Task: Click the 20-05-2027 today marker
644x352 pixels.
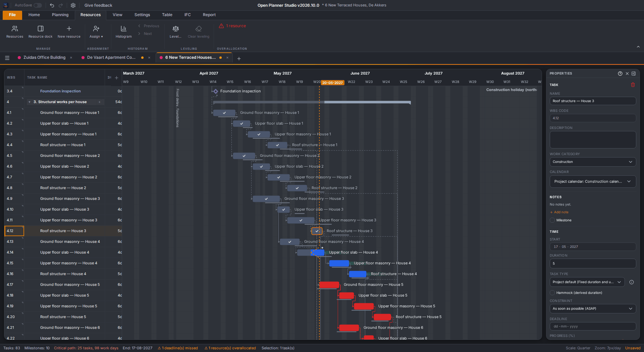Action: point(332,83)
